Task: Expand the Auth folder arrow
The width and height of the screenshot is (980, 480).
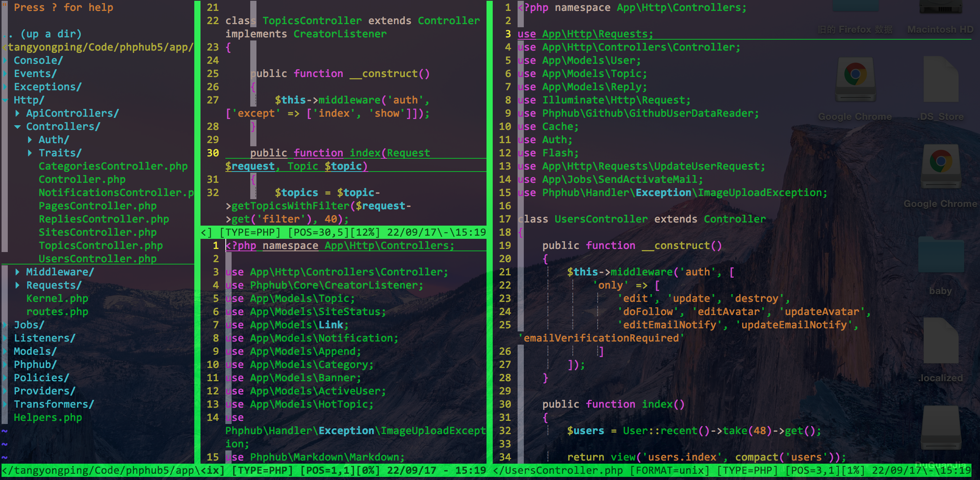Action: [x=30, y=140]
